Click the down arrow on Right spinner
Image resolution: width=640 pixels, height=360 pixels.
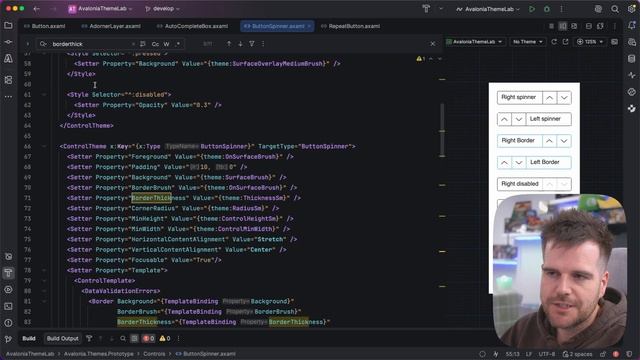click(x=564, y=98)
